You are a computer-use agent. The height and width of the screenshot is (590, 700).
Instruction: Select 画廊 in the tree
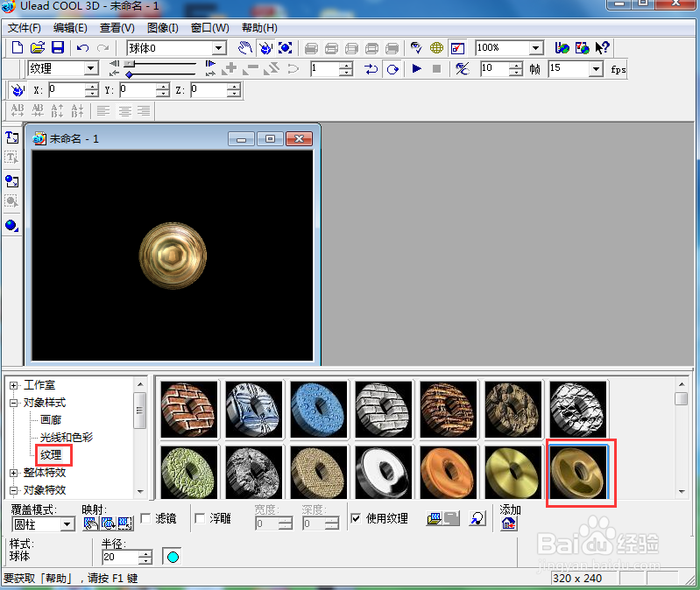pos(51,419)
